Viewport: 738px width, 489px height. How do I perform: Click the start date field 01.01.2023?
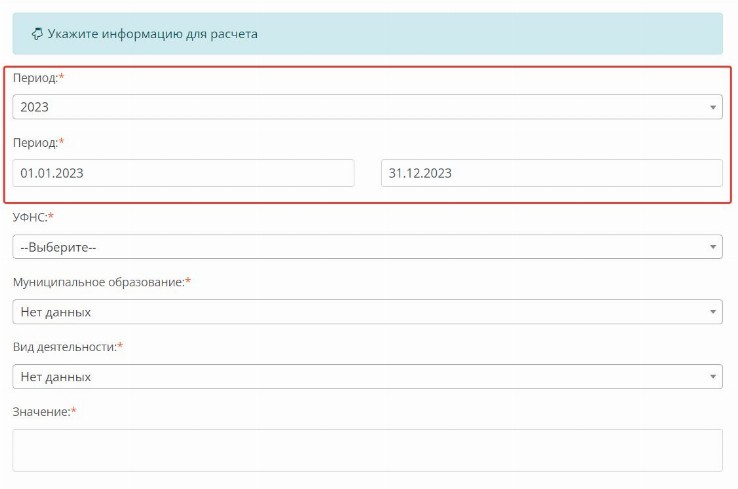183,173
